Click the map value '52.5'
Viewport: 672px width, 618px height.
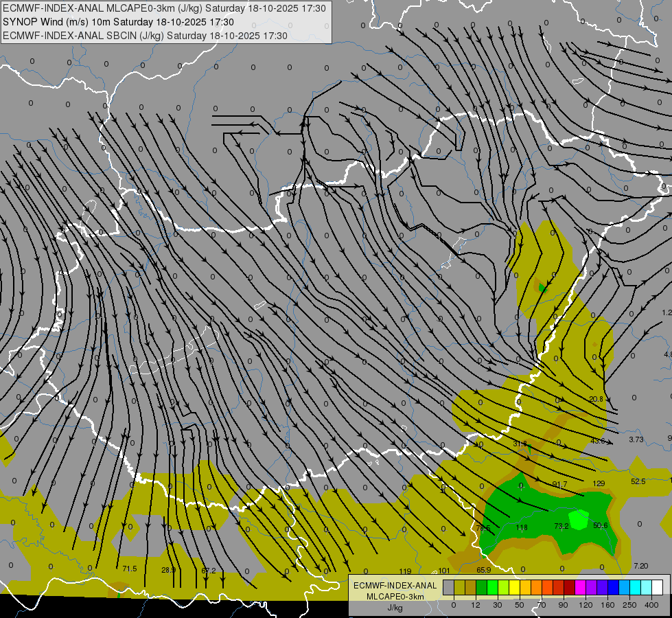638,481
